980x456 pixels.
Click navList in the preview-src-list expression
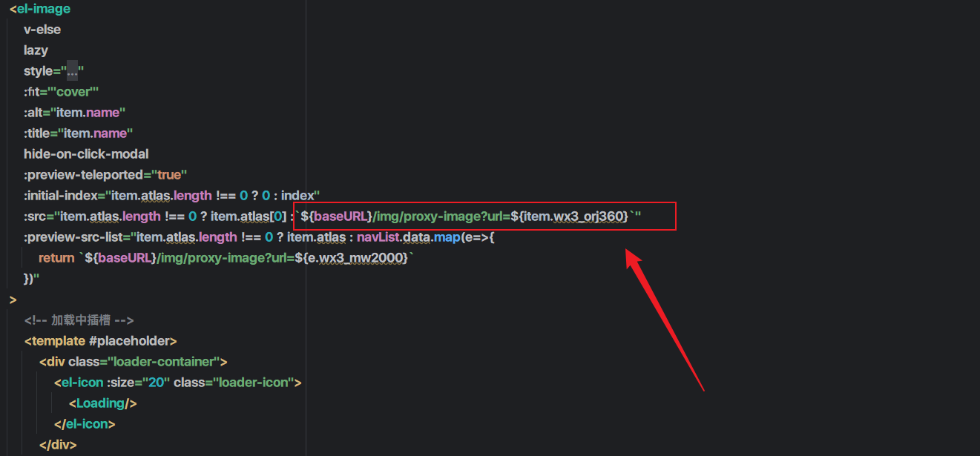(377, 237)
